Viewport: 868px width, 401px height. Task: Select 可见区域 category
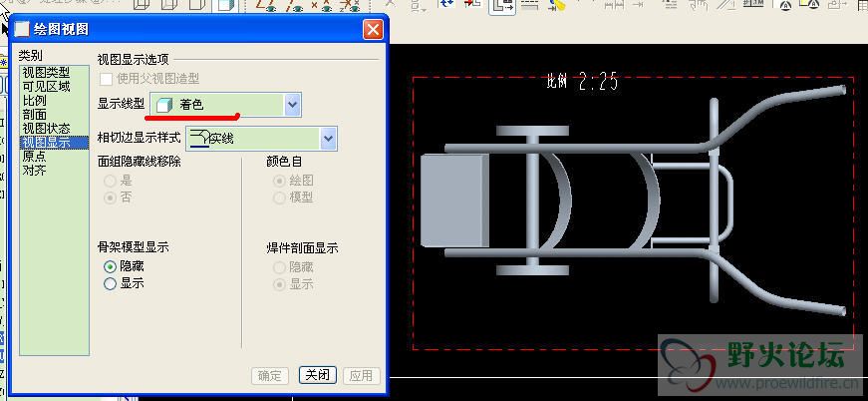[46, 87]
